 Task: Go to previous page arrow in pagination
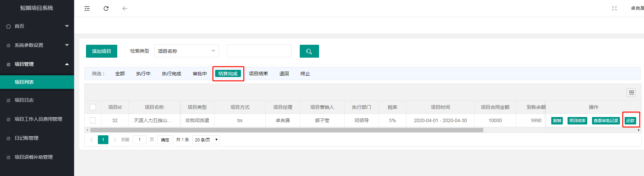[x=91, y=140]
